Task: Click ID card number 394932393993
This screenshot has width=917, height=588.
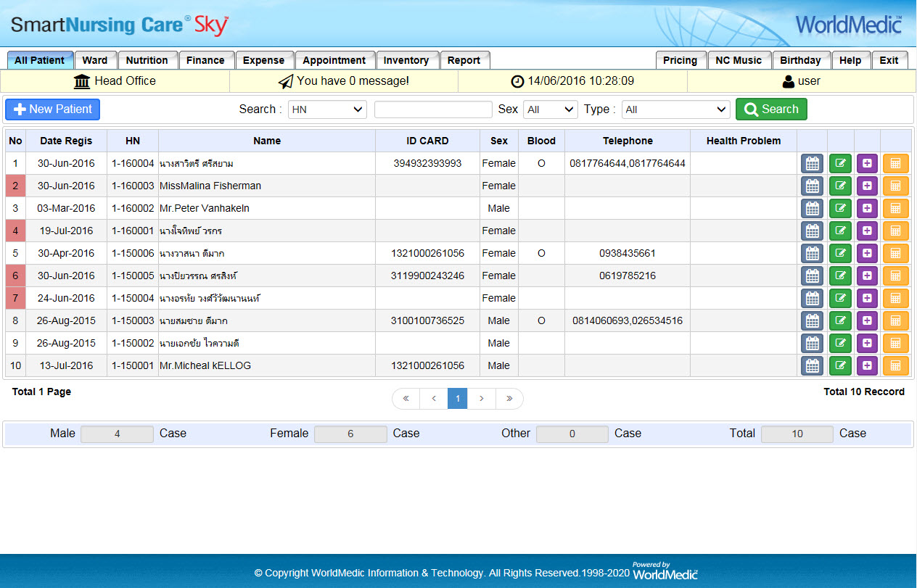Action: (x=427, y=164)
